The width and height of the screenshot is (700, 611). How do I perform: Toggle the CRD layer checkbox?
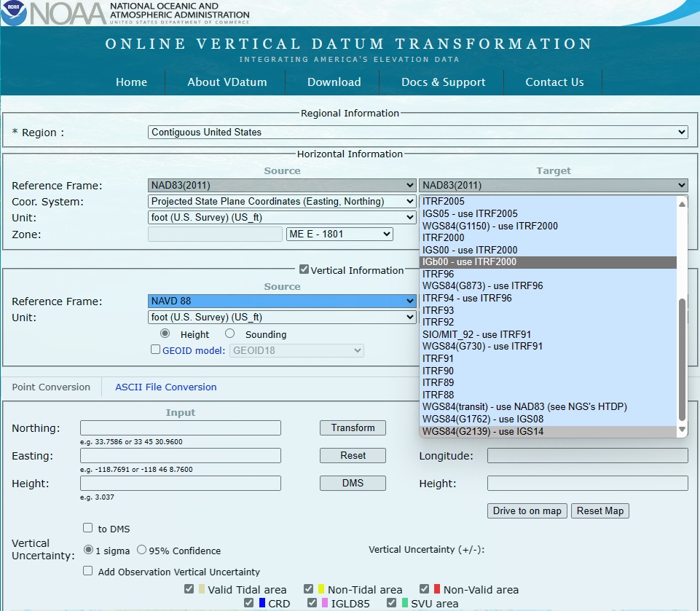point(248,602)
